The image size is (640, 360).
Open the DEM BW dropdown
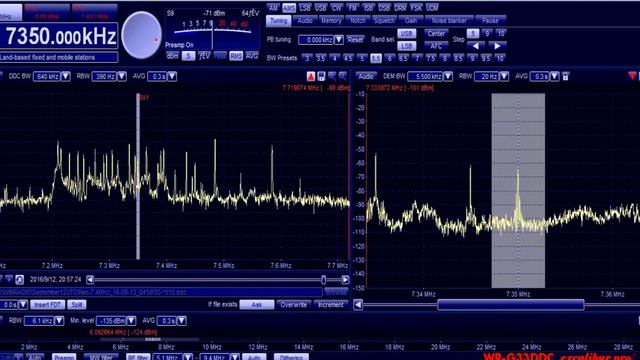pyautogui.click(x=448, y=76)
